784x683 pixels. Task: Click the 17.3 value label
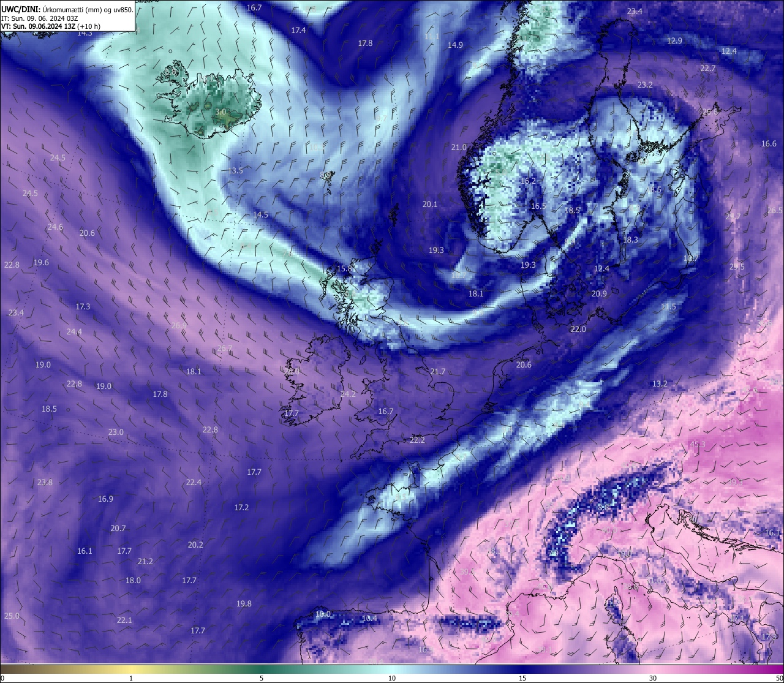[83, 306]
